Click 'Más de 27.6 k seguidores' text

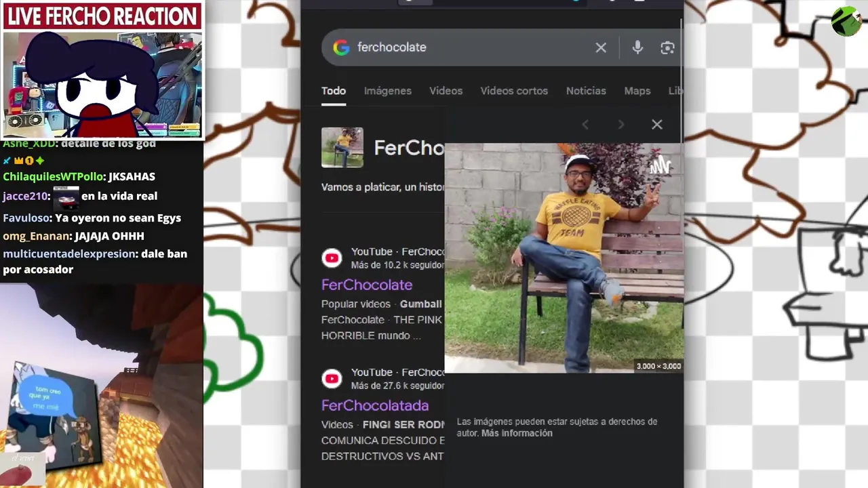[x=397, y=386]
